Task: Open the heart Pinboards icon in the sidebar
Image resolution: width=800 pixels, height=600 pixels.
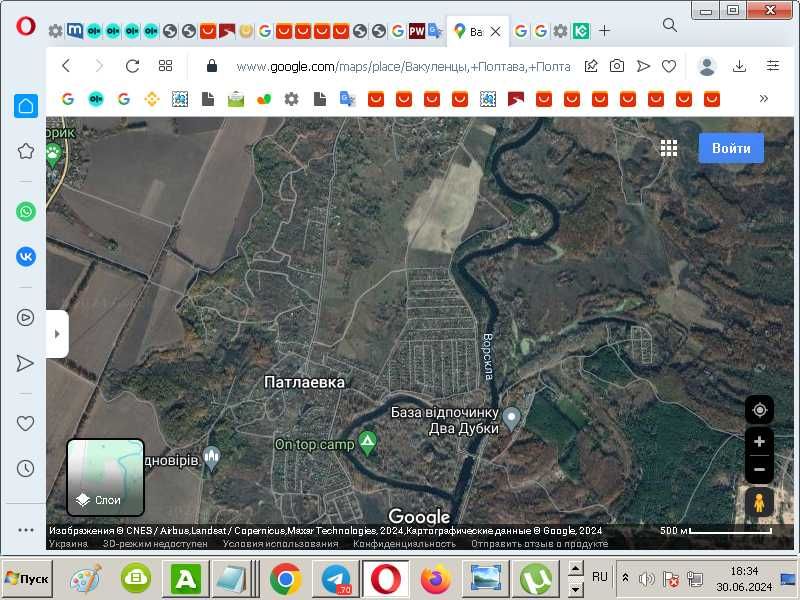Action: click(x=26, y=423)
